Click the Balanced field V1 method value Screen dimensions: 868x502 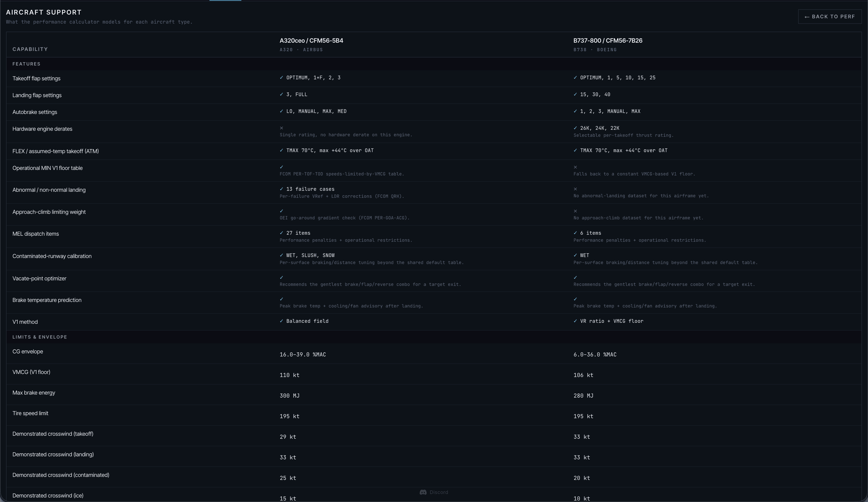(307, 321)
